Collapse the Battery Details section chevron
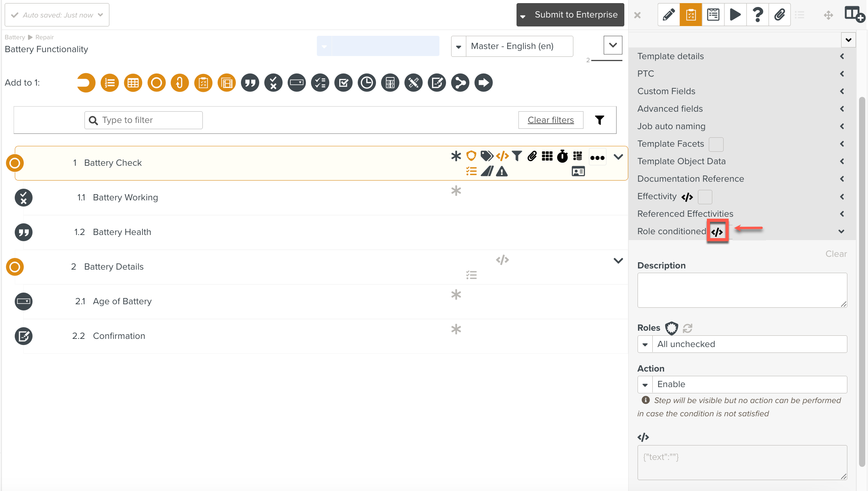This screenshot has width=868, height=491. 618,261
